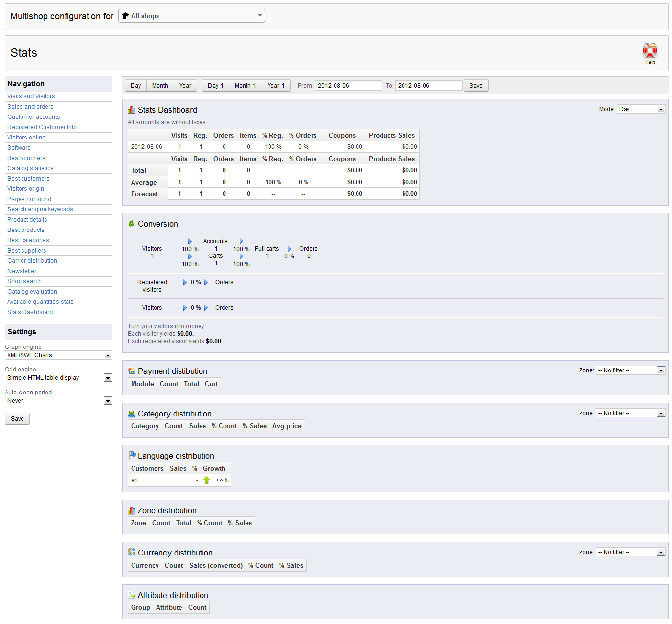Click the blue arrow between Visitors and Accounts

tap(190, 241)
